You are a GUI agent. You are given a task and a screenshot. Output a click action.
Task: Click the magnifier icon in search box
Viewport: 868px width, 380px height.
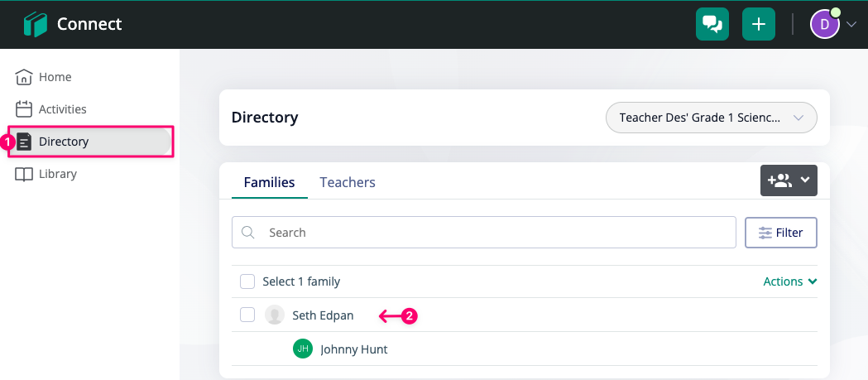[x=248, y=232]
